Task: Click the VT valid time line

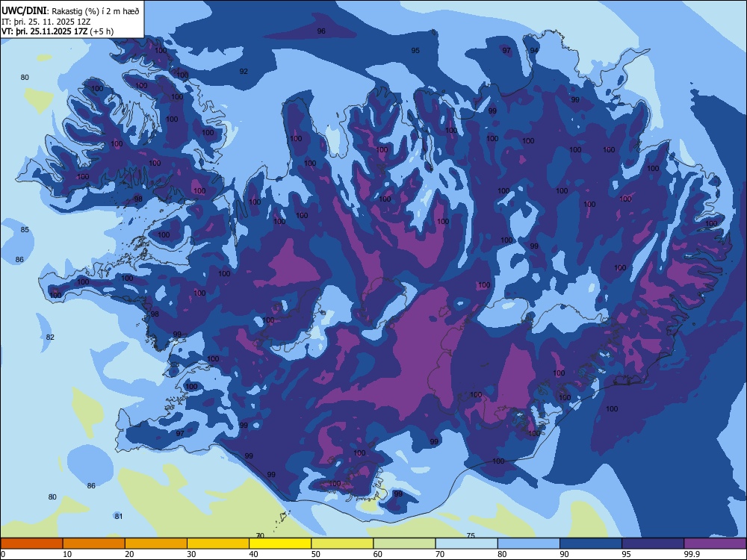Action: [58, 31]
